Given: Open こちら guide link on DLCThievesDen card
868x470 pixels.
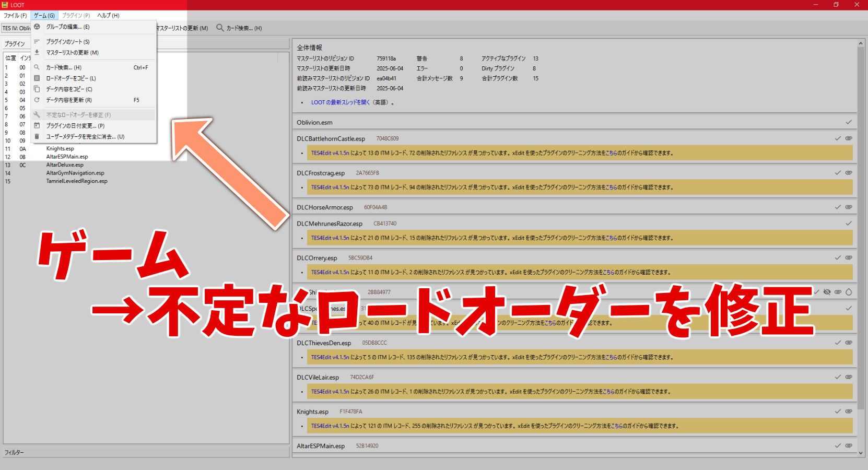Looking at the screenshot, I should click(611, 358).
